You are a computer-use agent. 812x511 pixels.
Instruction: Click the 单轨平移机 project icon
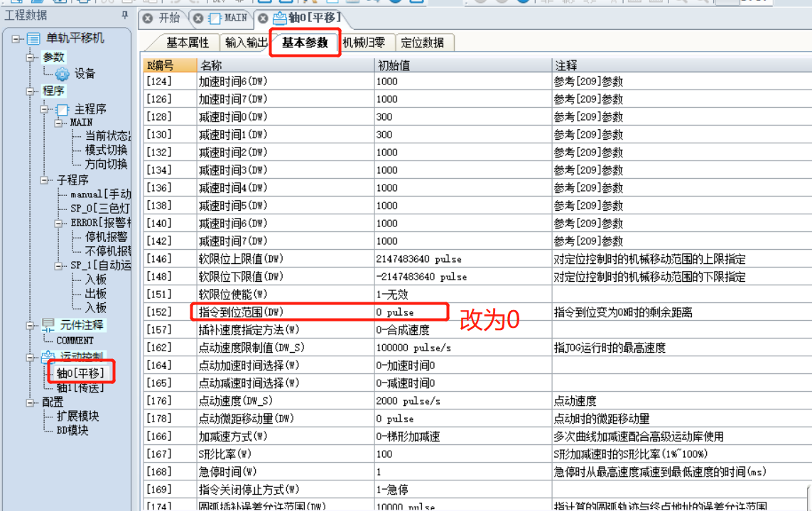click(33, 39)
